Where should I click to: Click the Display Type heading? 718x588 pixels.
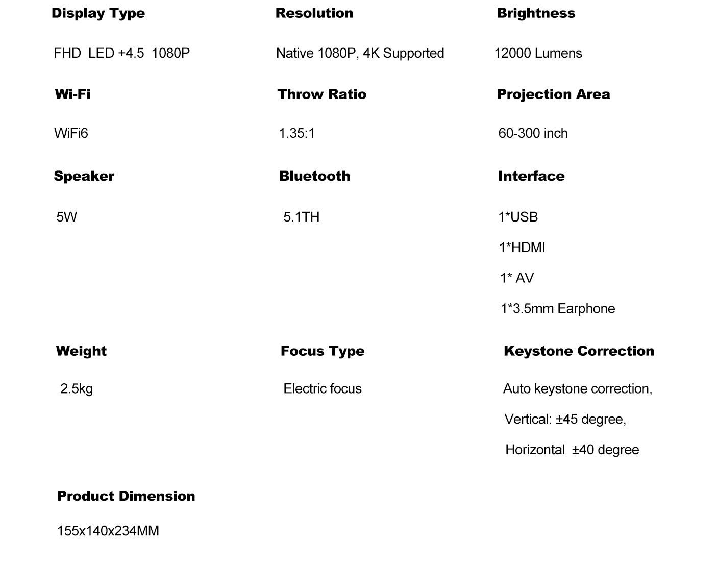(98, 13)
